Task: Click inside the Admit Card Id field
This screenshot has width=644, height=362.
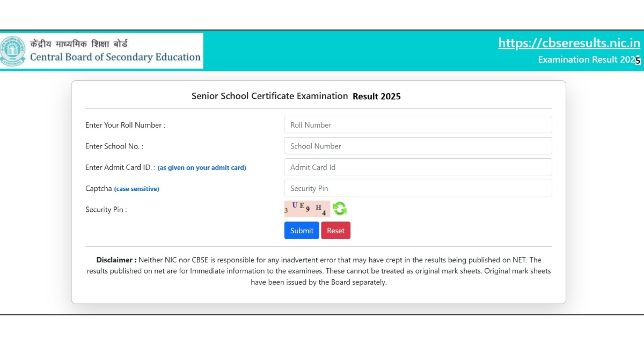Action: pos(418,167)
